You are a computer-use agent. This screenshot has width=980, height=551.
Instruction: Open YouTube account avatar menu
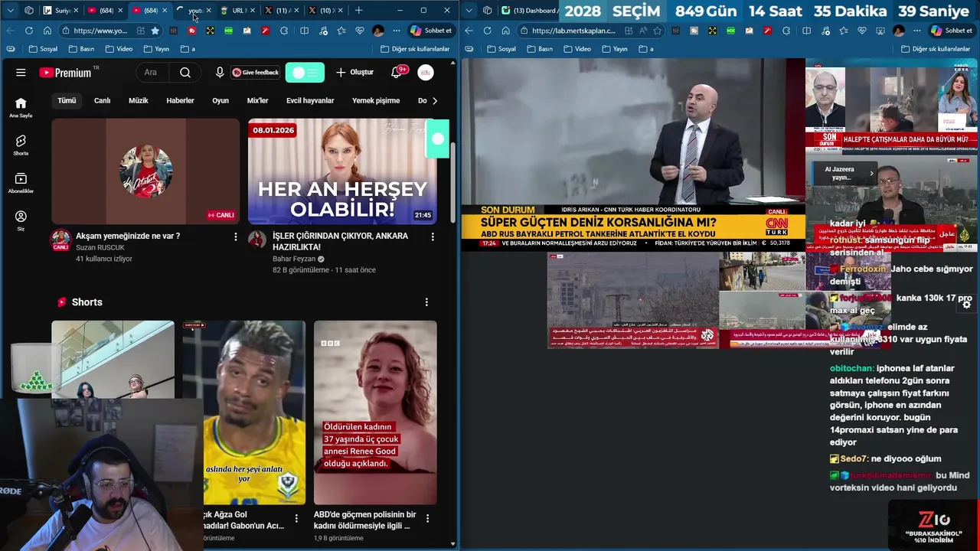[x=426, y=73]
